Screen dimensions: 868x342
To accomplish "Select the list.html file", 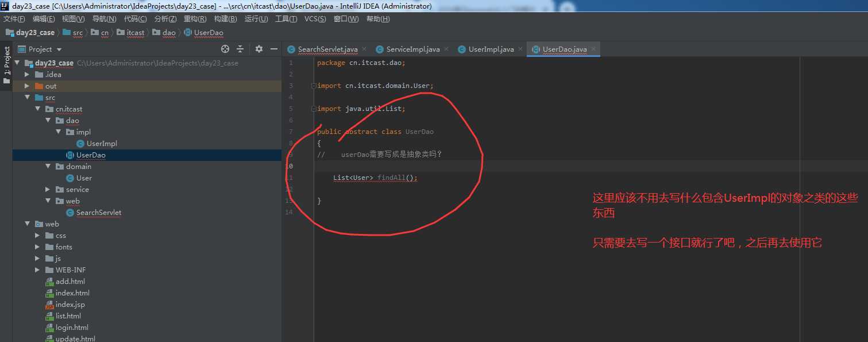I will click(68, 316).
